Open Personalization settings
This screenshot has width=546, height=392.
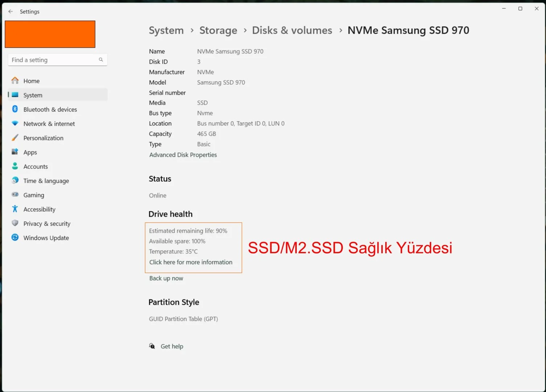(x=58, y=138)
